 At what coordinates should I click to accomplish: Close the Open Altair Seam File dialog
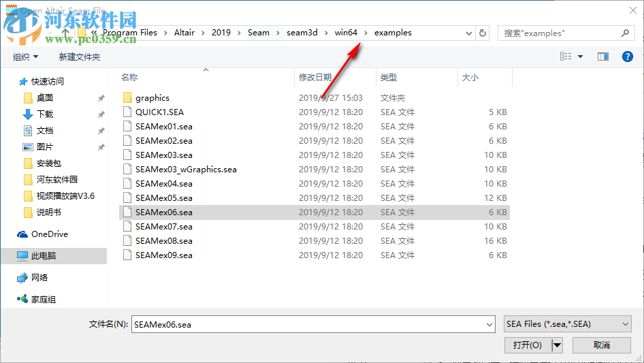tap(633, 10)
